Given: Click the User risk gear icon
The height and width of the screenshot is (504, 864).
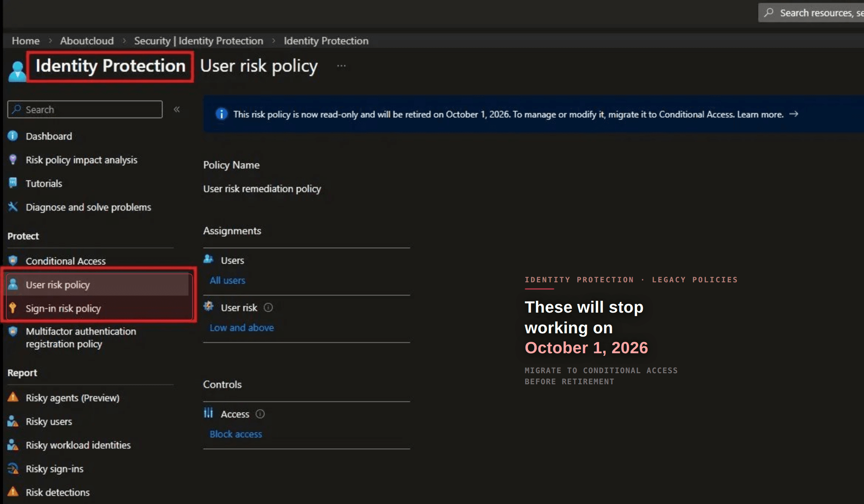Looking at the screenshot, I should coord(208,306).
